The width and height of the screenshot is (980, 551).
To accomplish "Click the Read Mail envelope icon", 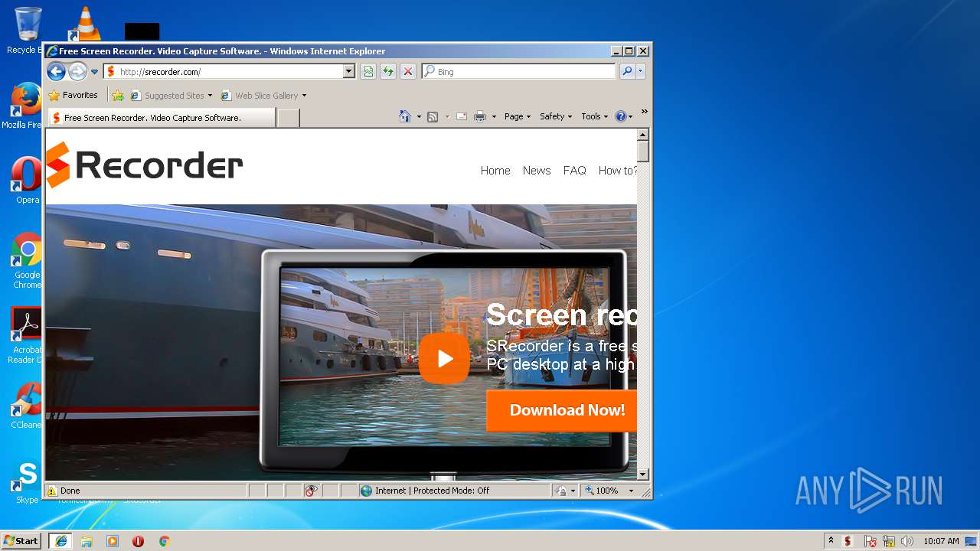I will coord(462,116).
